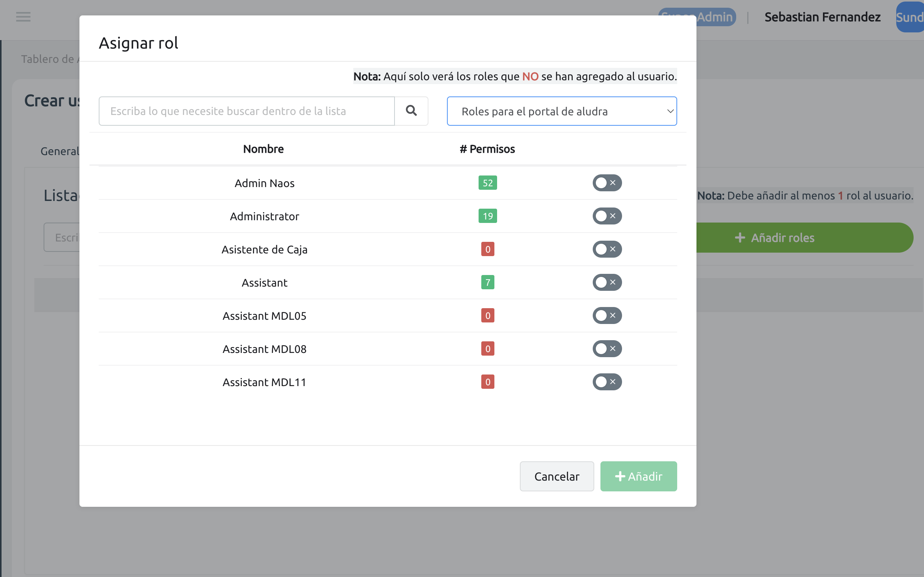The width and height of the screenshot is (924, 577).
Task: Click the 0 badge for Assistant MDL05
Action: [487, 315]
